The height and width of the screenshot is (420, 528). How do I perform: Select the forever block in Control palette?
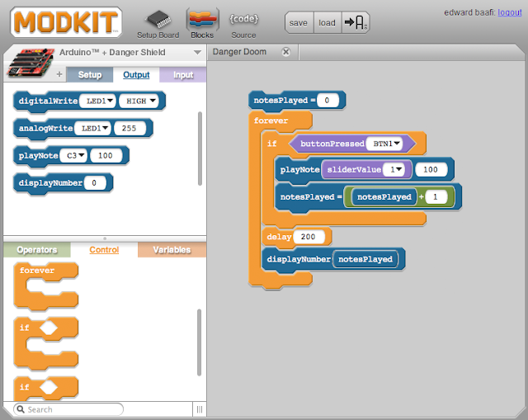(46, 286)
